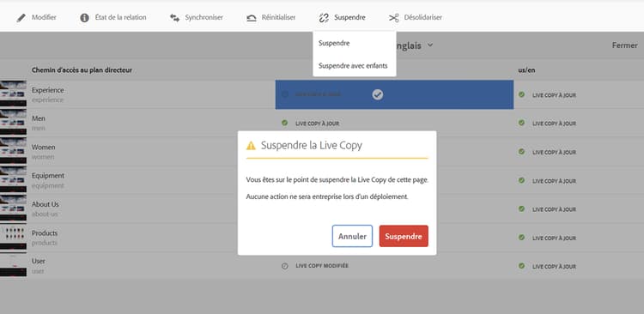This screenshot has width=644, height=314.
Task: Click the Equipment page title
Action: point(48,176)
